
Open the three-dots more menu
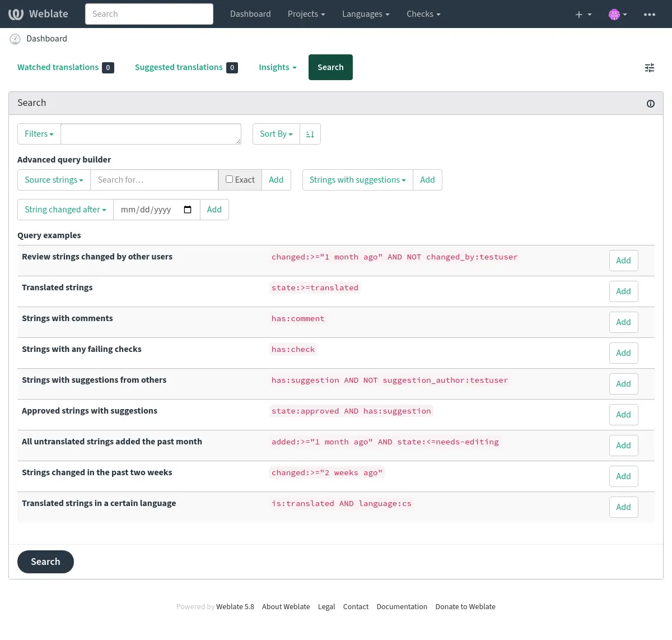[x=650, y=14]
